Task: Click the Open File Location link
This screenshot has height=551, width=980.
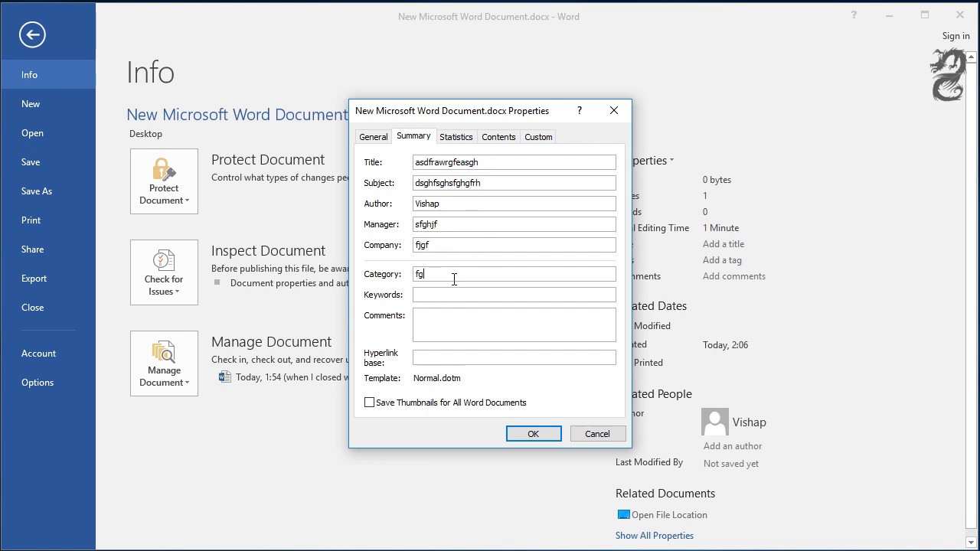Action: pos(669,515)
